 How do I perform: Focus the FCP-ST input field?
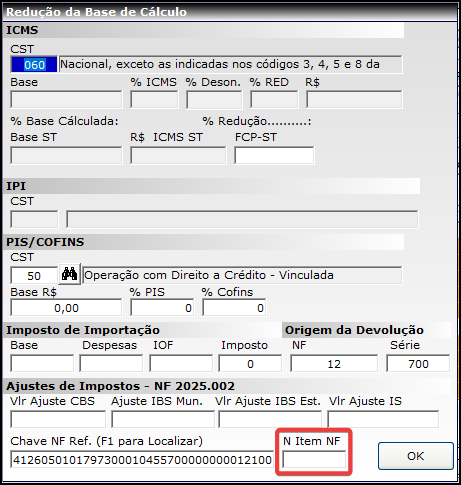tap(274, 155)
